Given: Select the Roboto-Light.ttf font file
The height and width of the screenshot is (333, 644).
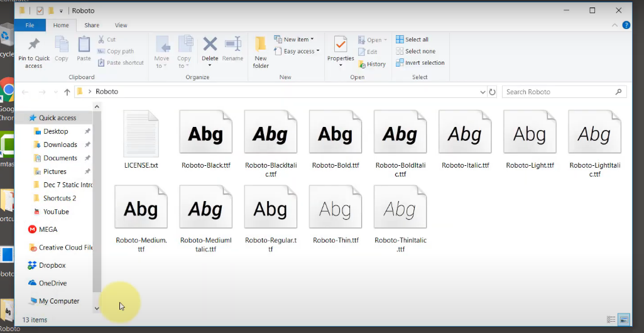Looking at the screenshot, I should pyautogui.click(x=530, y=139).
